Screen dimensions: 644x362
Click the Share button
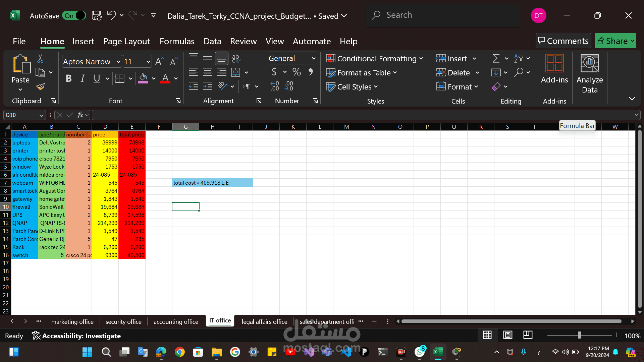point(615,41)
